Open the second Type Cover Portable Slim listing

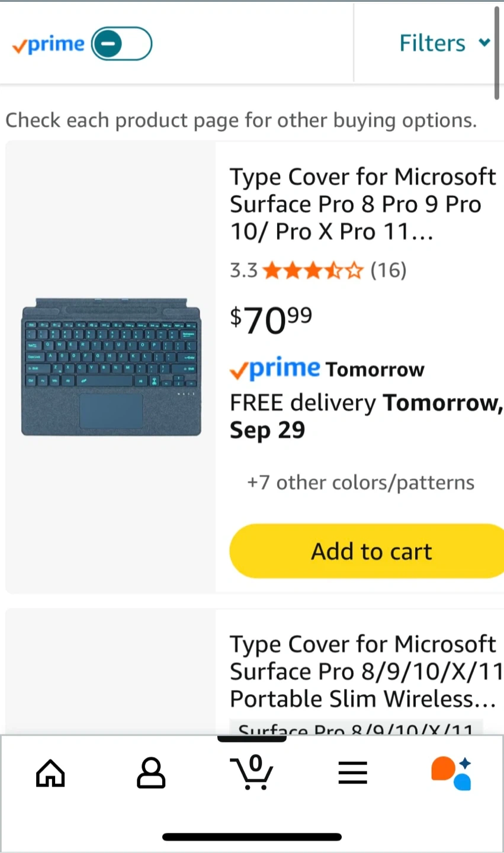tap(362, 671)
